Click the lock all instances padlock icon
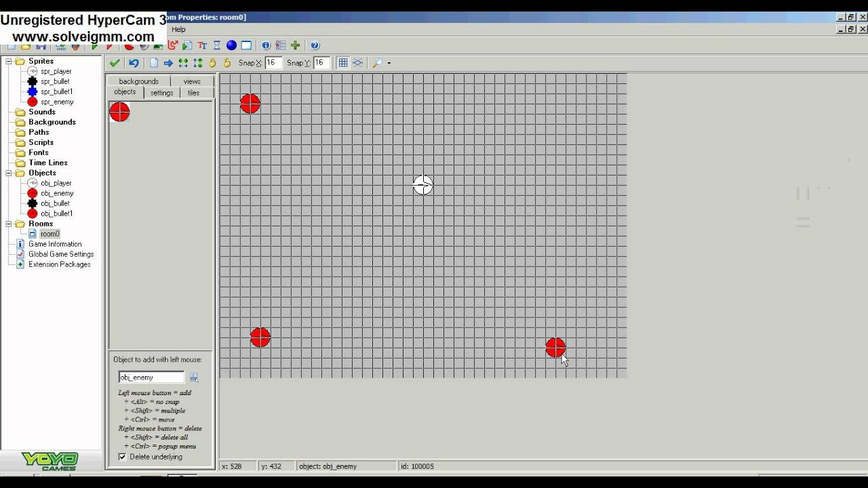 tap(212, 63)
